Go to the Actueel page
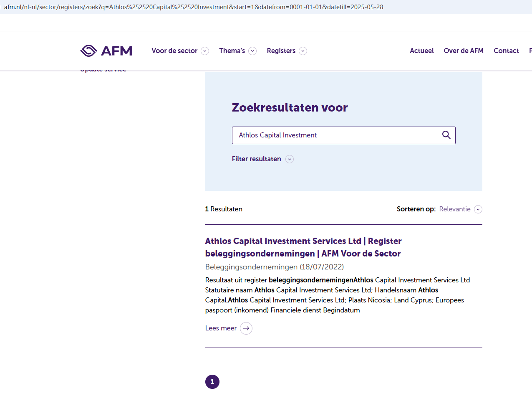 point(422,51)
